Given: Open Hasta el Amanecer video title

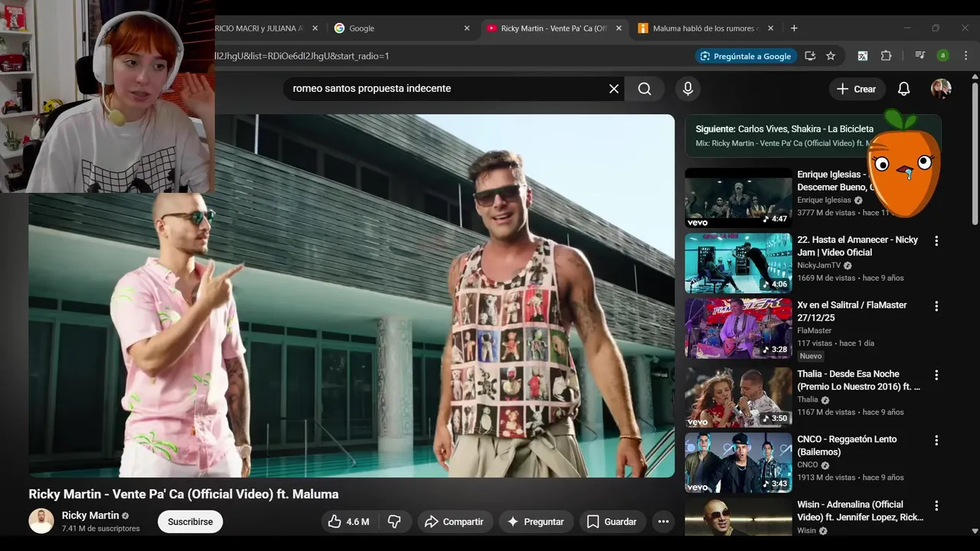Looking at the screenshot, I should pos(857,246).
